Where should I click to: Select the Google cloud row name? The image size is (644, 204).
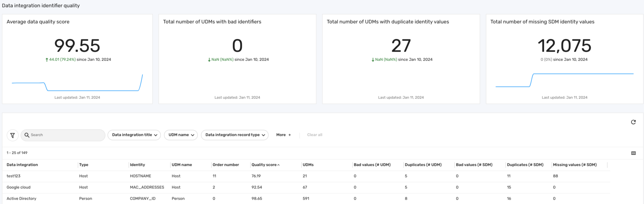pyautogui.click(x=18, y=187)
